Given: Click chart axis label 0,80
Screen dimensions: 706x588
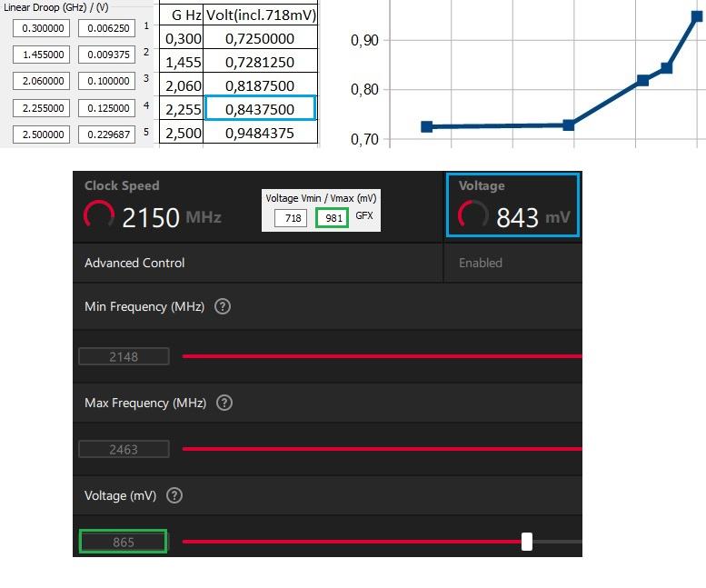Looking at the screenshot, I should pos(364,89).
